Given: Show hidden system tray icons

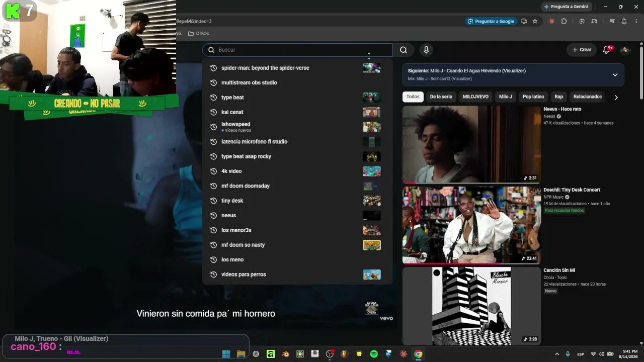Looking at the screenshot, I should tap(557, 354).
